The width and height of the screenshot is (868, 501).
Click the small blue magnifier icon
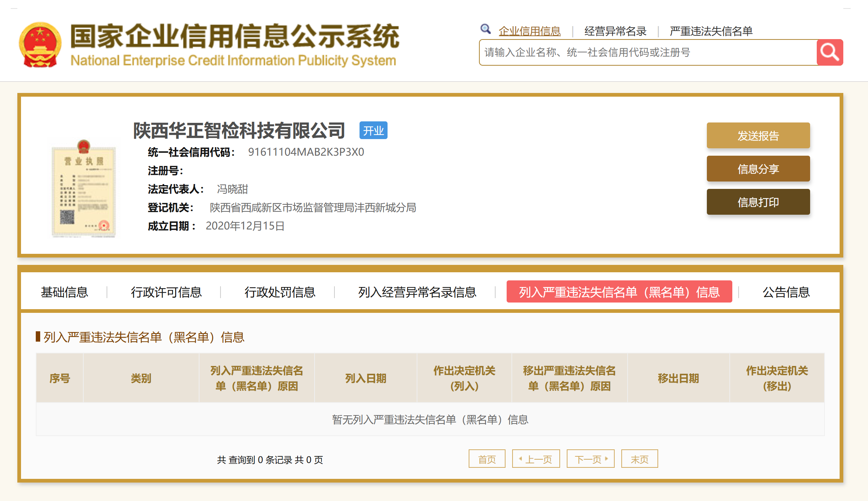tap(485, 29)
